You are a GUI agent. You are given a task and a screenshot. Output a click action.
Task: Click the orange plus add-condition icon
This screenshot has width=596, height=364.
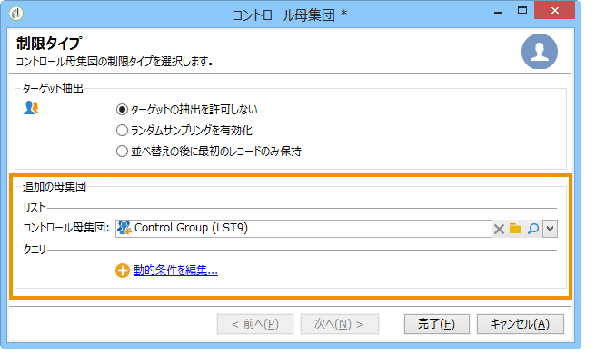tap(123, 271)
